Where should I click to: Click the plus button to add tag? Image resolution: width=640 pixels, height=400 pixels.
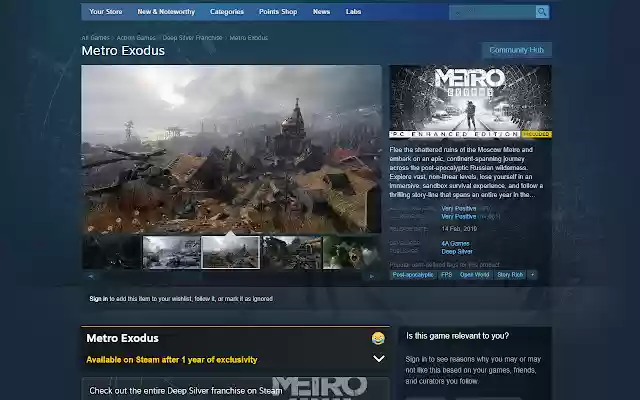532,275
